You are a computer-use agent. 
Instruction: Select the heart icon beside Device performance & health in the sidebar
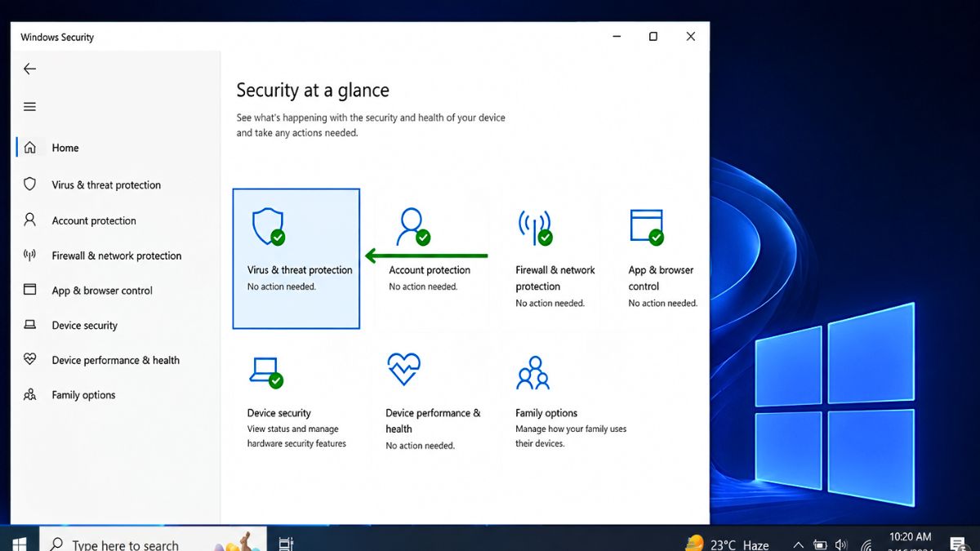(x=30, y=359)
